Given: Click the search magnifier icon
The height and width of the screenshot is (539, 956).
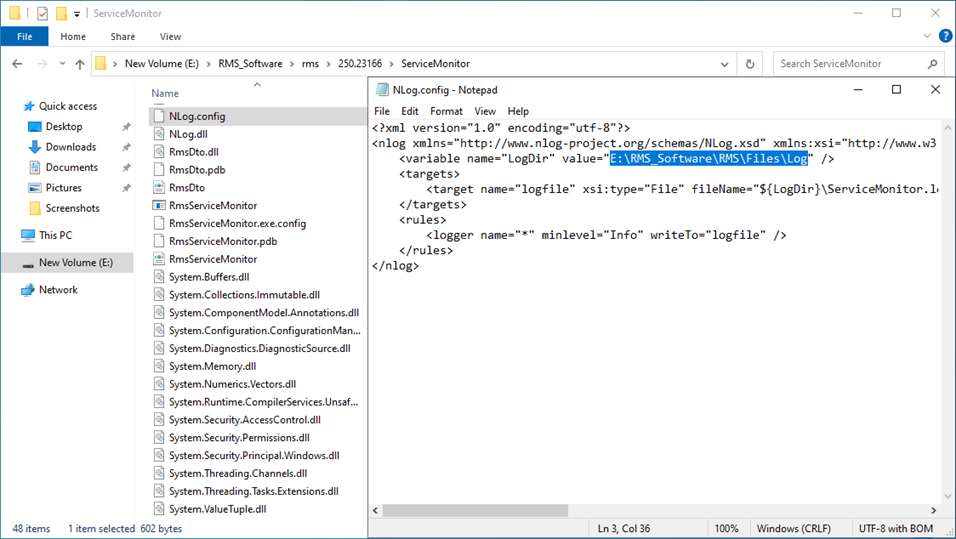Looking at the screenshot, I should click(932, 63).
